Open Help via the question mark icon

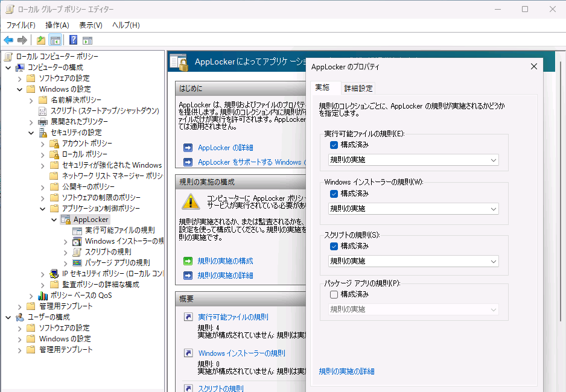point(72,40)
